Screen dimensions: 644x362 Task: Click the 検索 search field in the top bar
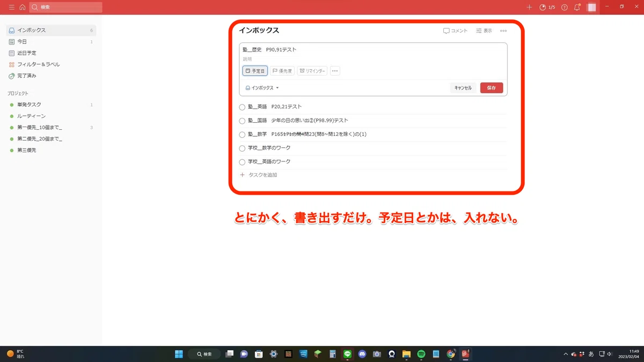[66, 8]
